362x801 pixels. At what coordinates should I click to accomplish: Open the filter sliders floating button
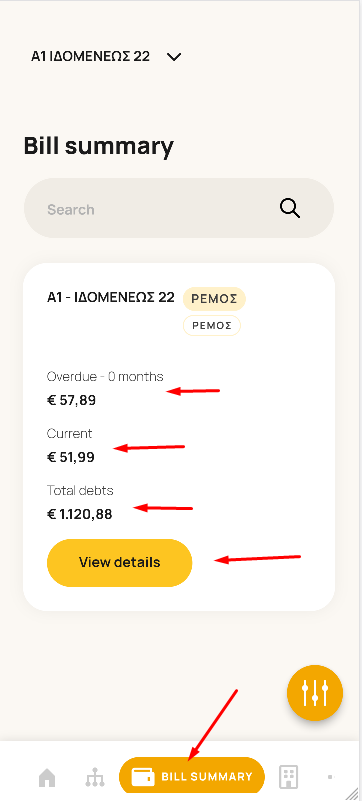pos(315,693)
